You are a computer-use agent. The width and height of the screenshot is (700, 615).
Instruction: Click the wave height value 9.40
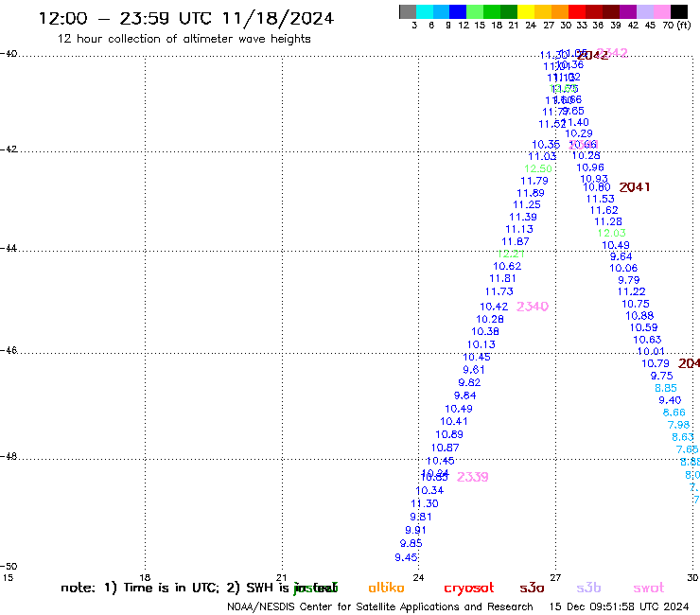click(670, 400)
